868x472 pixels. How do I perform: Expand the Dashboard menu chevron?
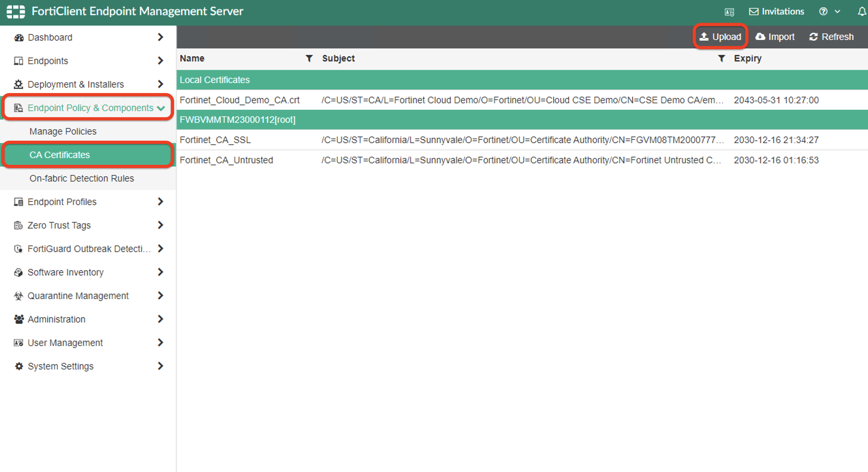pos(160,37)
